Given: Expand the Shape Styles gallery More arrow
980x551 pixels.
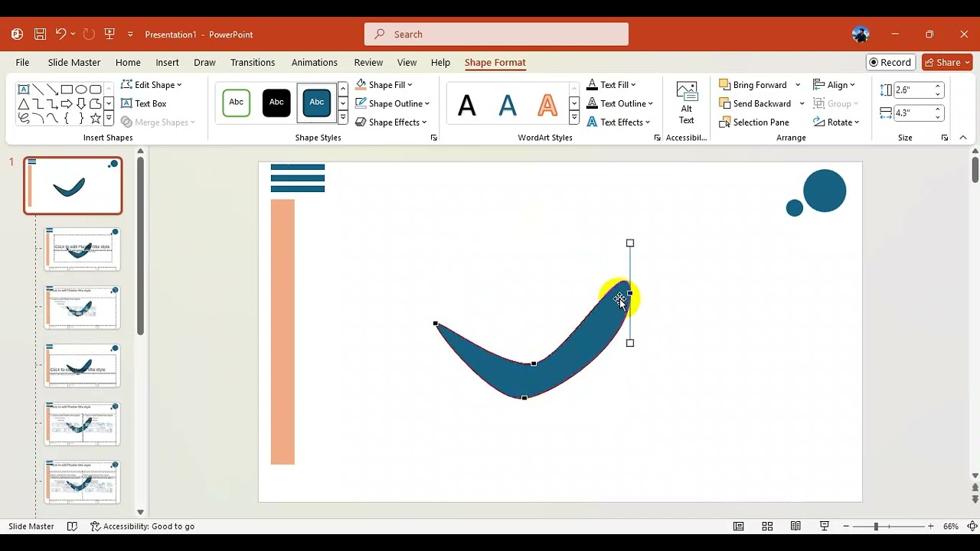Looking at the screenshot, I should point(343,118).
